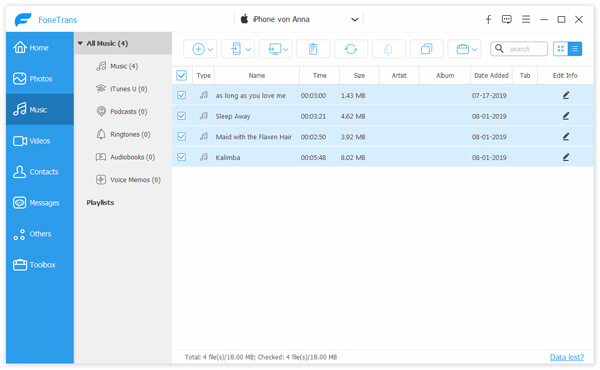Open the Contacts section
This screenshot has height=370, width=600.
pyautogui.click(x=40, y=171)
